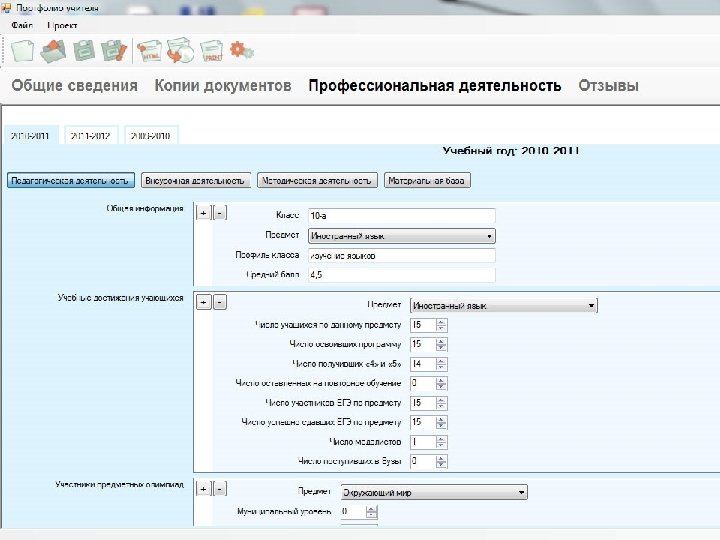The image size is (720, 540).
Task: Click minus in Участники предметных олимпиад
Action: pos(220,489)
